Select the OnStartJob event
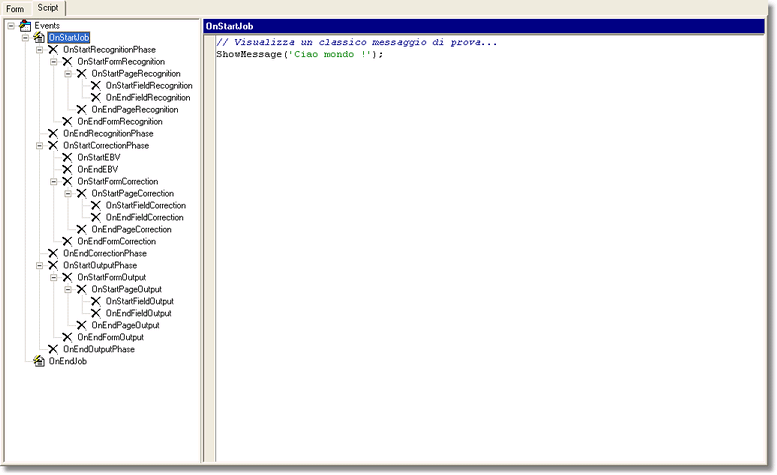This screenshot has height=475, width=777. [x=69, y=38]
